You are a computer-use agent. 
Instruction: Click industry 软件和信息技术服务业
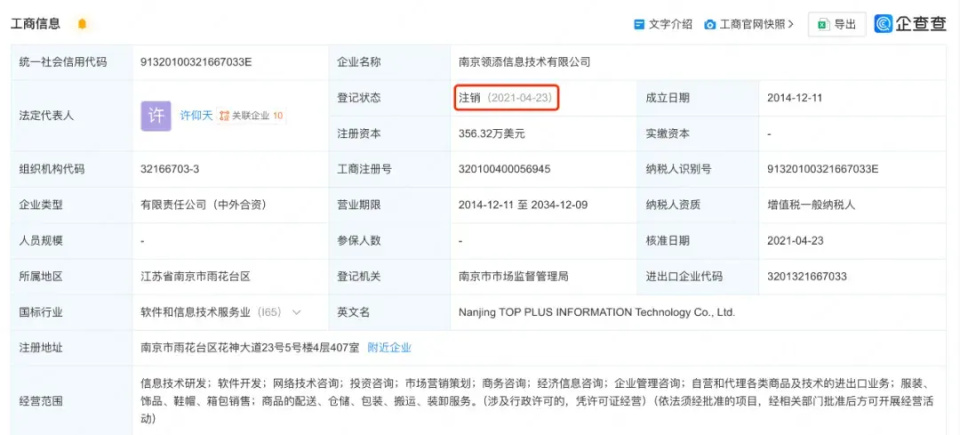click(195, 312)
